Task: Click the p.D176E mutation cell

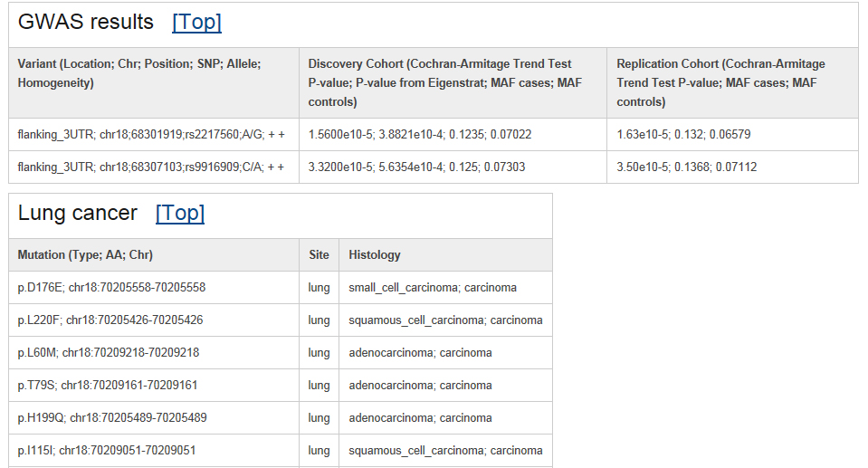Action: [111, 288]
